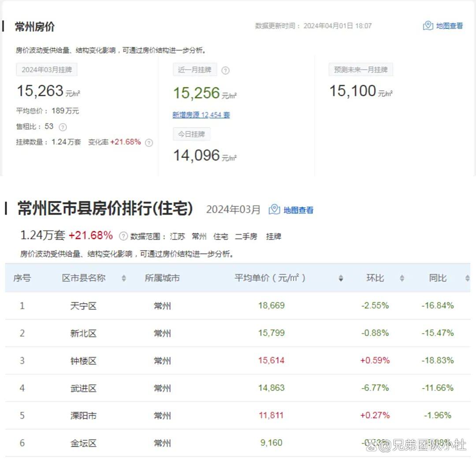476x462 pixels.
Task: Toggle sort arrows for 平均单价 column
Action: 341,278
